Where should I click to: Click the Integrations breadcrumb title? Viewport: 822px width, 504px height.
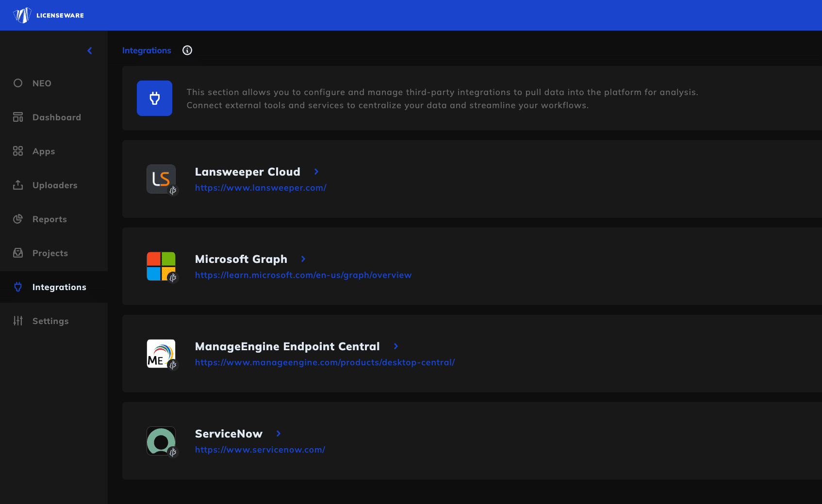pyautogui.click(x=147, y=50)
